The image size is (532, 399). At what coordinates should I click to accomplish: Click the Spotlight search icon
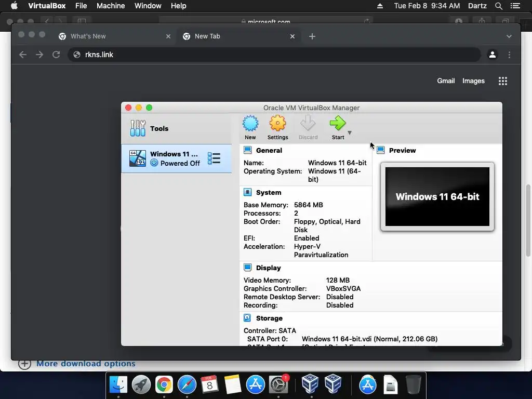(498, 6)
